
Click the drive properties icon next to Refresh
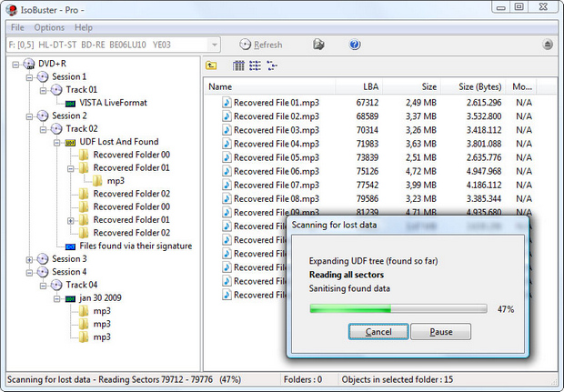[x=318, y=45]
